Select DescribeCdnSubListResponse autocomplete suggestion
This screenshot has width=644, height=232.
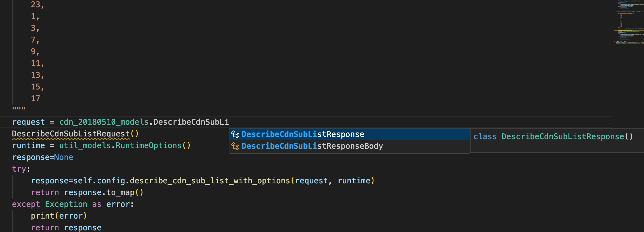(x=303, y=134)
